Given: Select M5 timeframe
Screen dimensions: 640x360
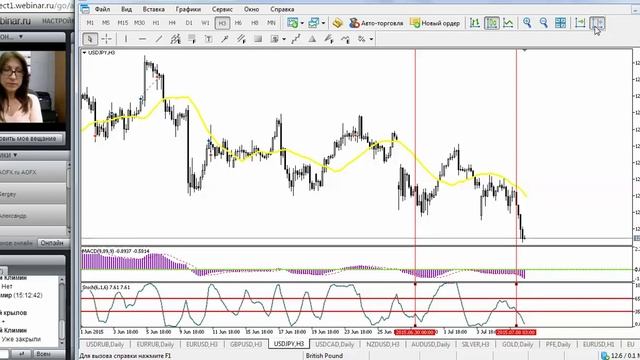Looking at the screenshot, I should 106,23.
